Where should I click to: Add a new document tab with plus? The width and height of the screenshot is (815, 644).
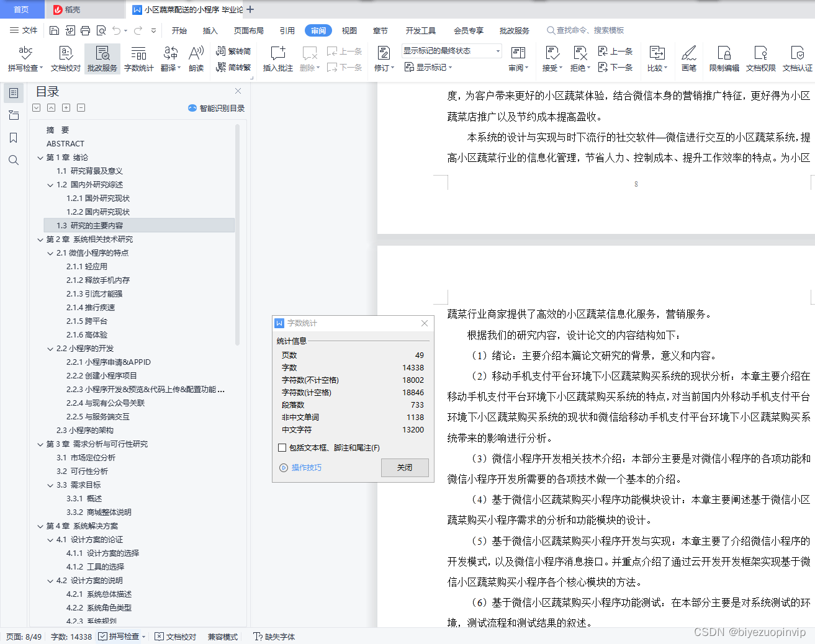tap(250, 9)
